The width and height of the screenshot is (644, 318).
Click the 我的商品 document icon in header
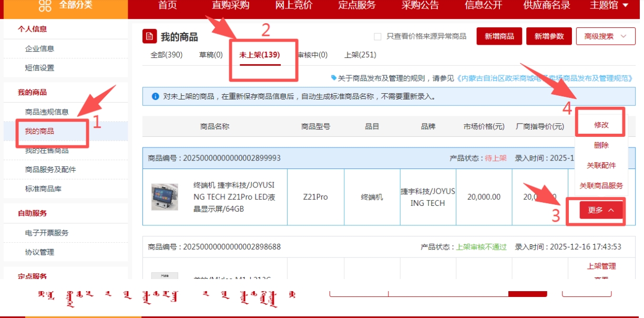tap(150, 36)
